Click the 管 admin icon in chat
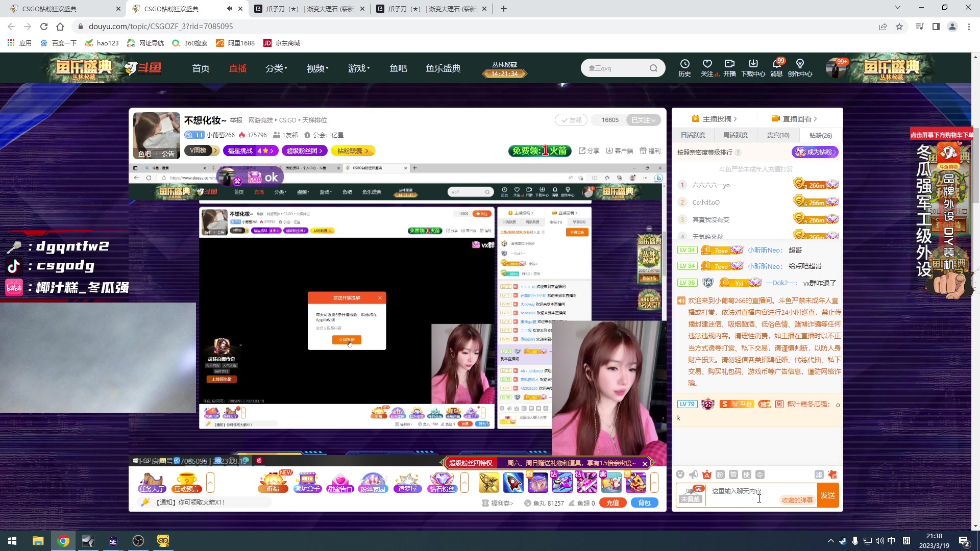Screen dimensions: 980x551 (733, 474)
